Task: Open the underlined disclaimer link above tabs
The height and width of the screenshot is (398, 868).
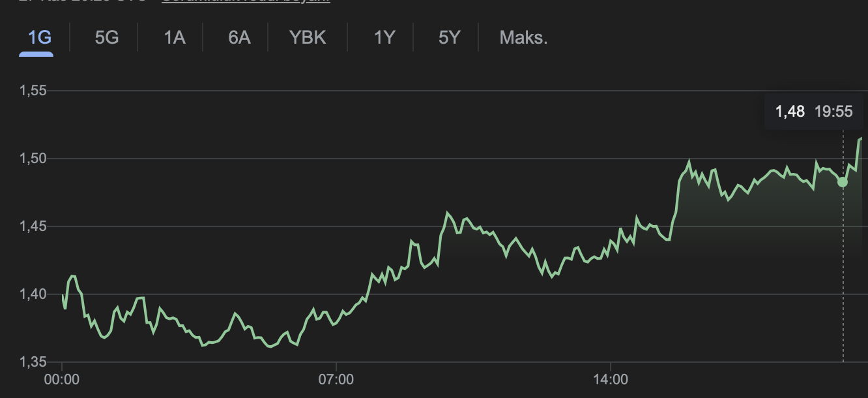Action: pyautogui.click(x=246, y=1)
